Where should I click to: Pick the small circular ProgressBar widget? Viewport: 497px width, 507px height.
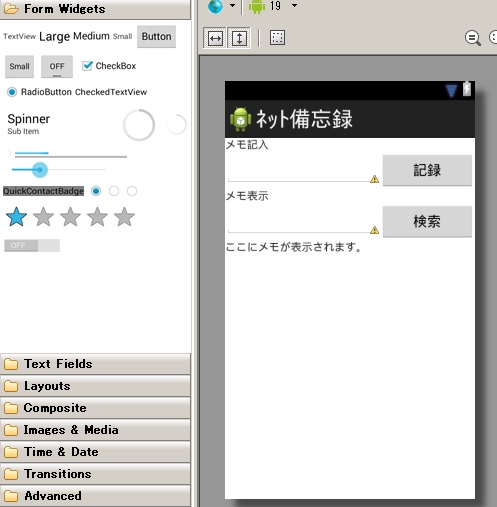[x=176, y=124]
